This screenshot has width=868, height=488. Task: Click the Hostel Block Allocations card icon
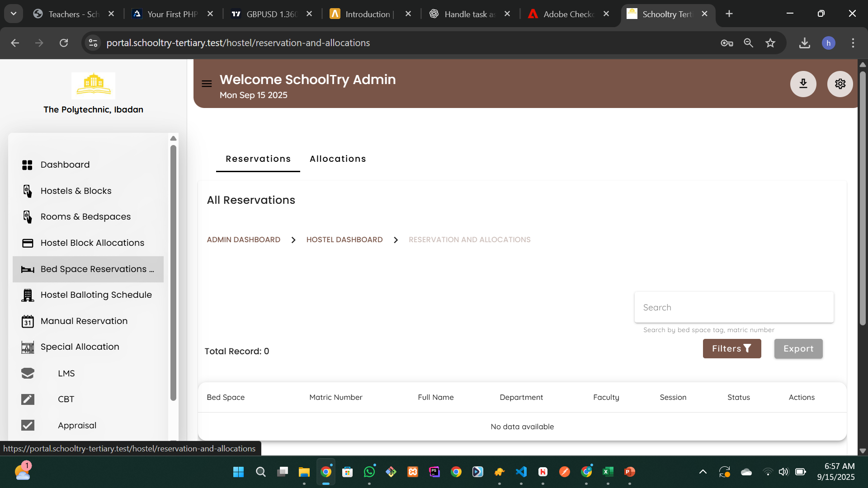click(x=28, y=243)
